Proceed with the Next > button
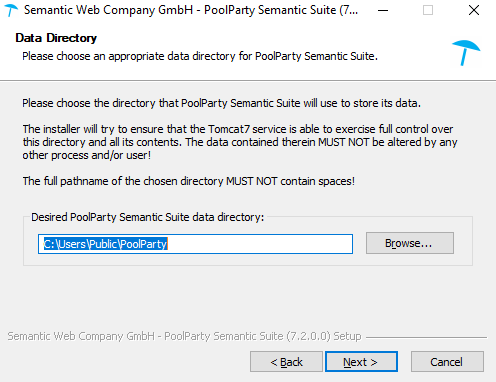Image resolution: width=496 pixels, height=382 pixels. [x=361, y=361]
